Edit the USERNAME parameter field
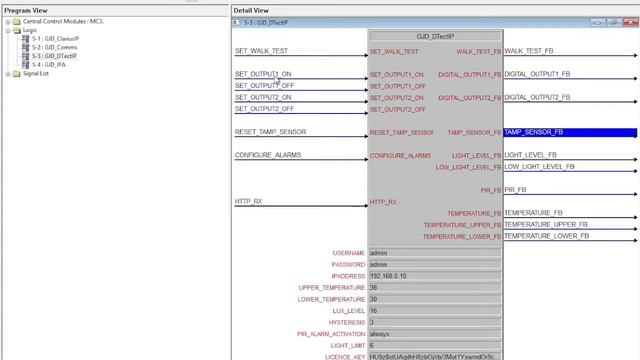Viewport: 640px width, 360px height. [435, 253]
